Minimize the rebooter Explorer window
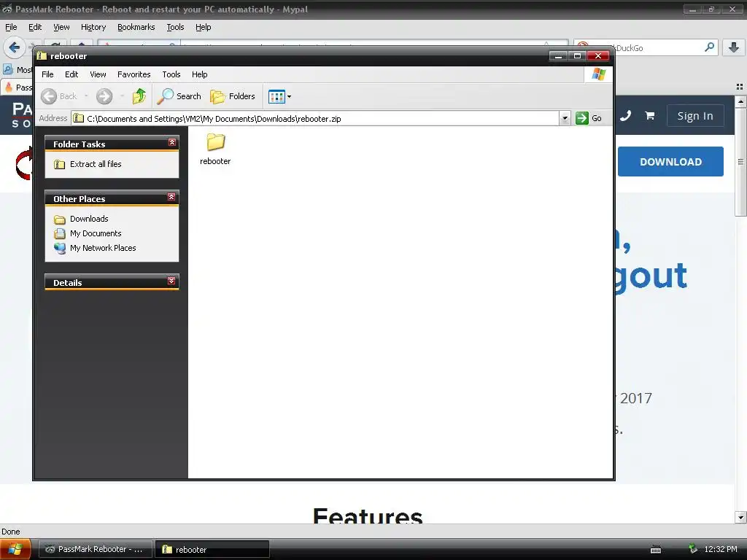Viewport: 747px width, 560px height. tap(558, 56)
